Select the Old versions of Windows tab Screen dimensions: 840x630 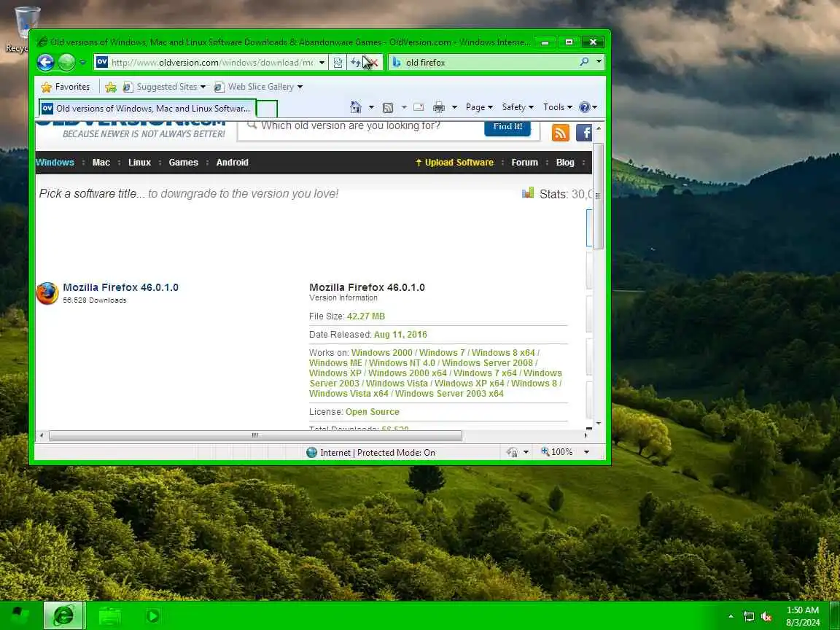[147, 108]
